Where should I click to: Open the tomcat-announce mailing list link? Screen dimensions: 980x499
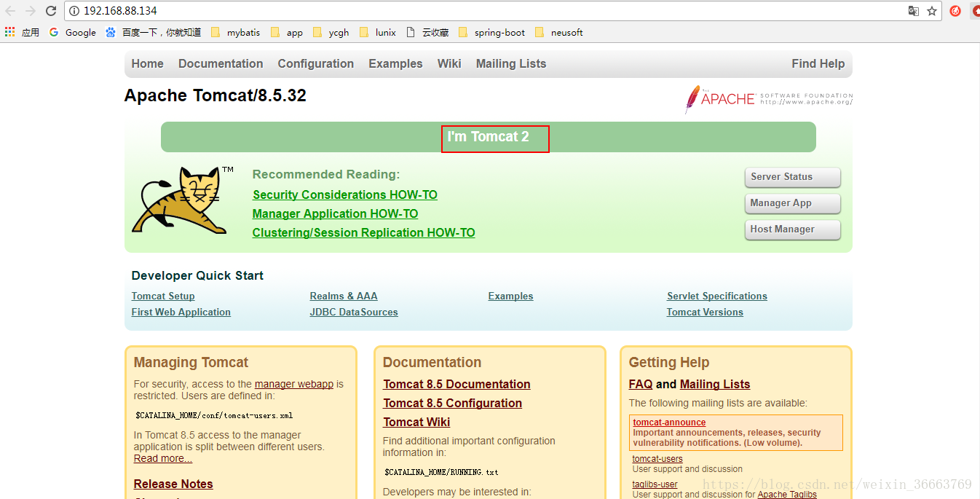pos(669,423)
